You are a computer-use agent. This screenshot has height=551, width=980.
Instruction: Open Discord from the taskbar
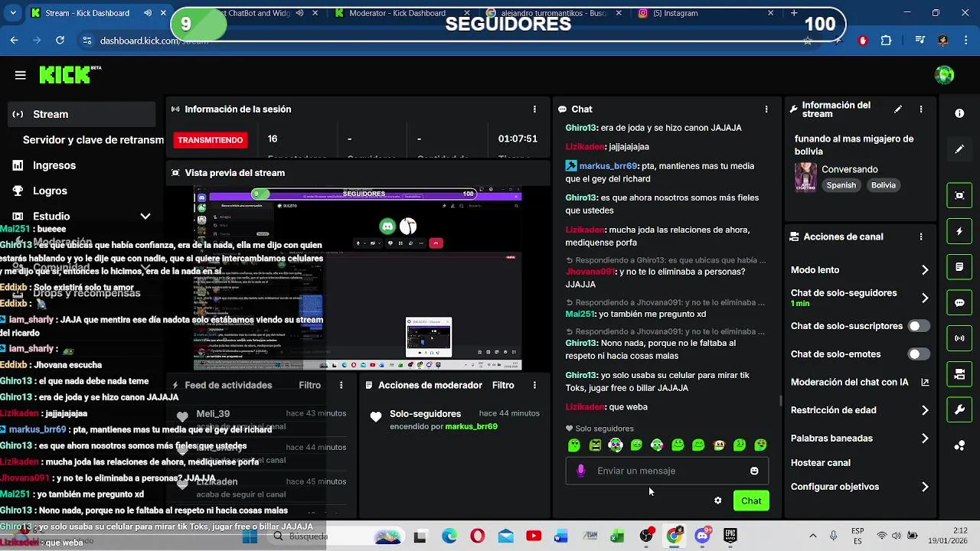click(x=702, y=536)
